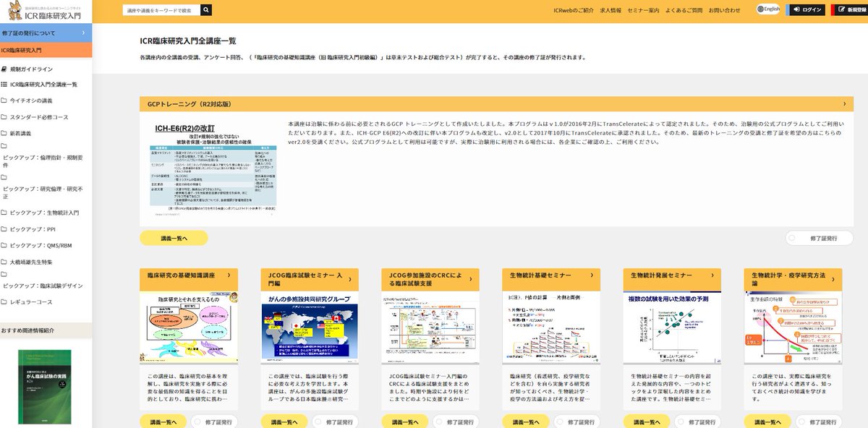Screen dimensions: 868x428
Task: Select 修了証発行 for GCPトレーニング course
Action: pos(819,238)
